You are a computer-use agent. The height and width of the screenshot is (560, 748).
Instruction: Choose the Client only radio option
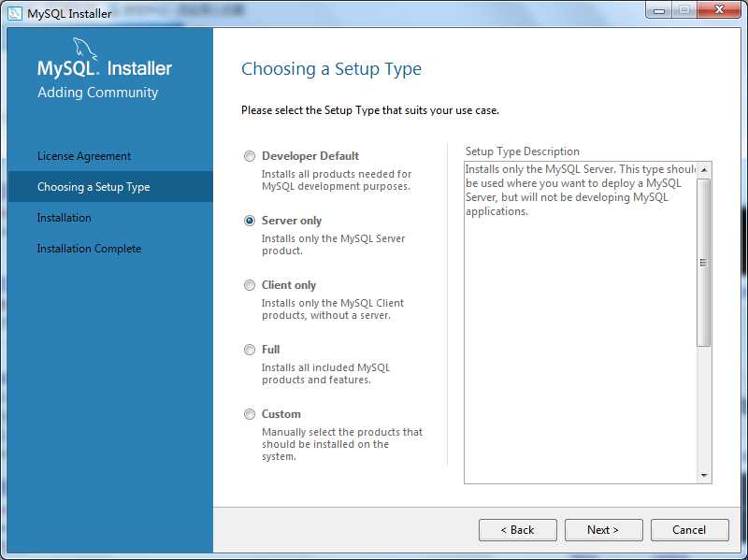tap(250, 285)
